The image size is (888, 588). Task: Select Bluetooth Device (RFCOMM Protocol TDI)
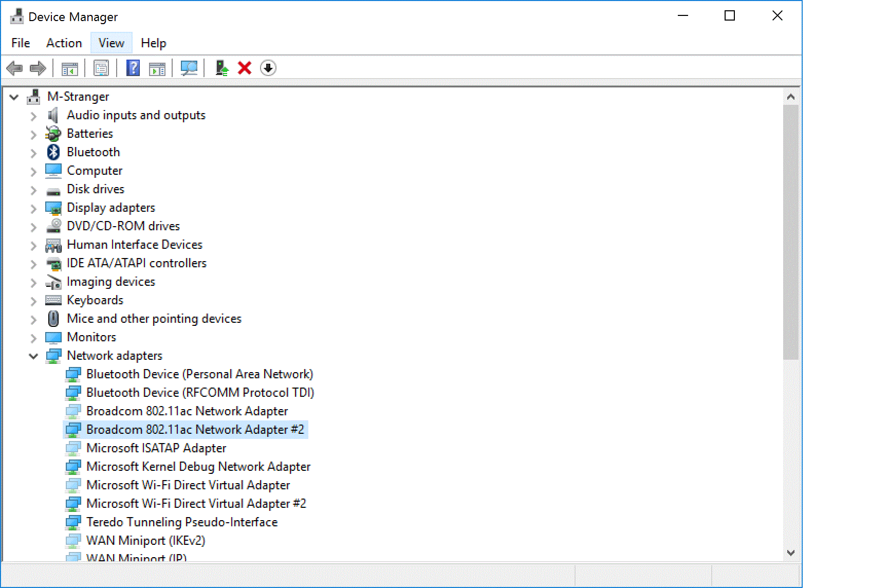point(200,393)
